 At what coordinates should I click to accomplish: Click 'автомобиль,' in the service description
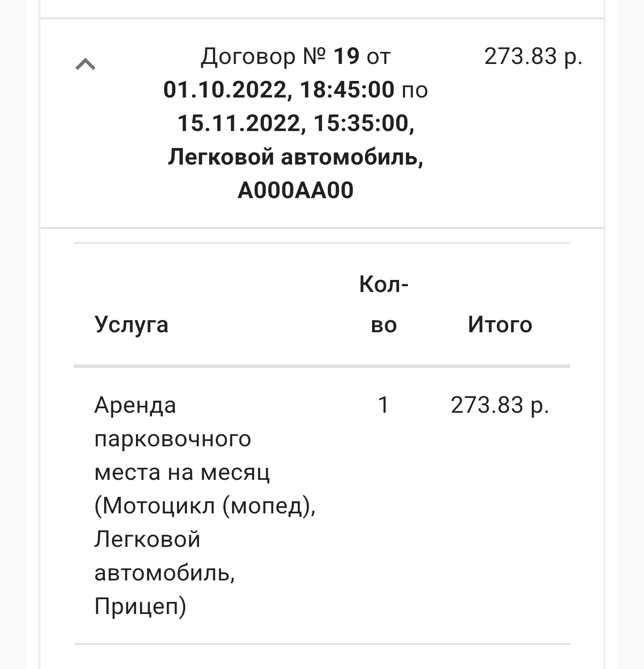[165, 573]
